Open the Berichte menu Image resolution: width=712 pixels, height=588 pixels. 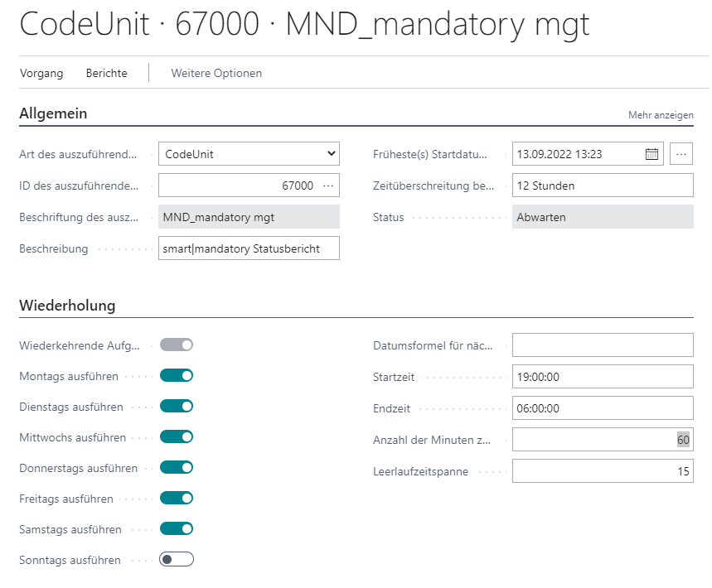click(x=107, y=73)
